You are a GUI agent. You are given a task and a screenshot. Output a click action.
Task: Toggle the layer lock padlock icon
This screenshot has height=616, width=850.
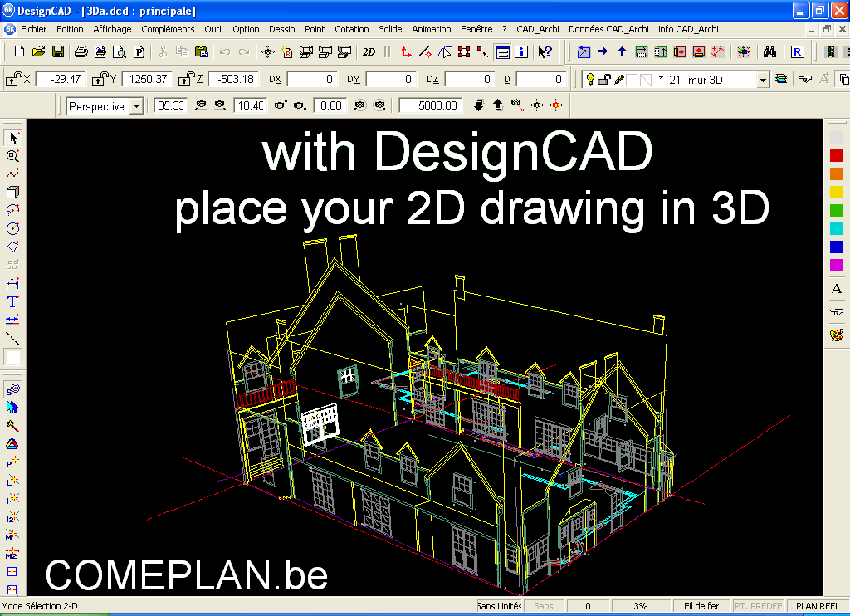click(x=604, y=80)
